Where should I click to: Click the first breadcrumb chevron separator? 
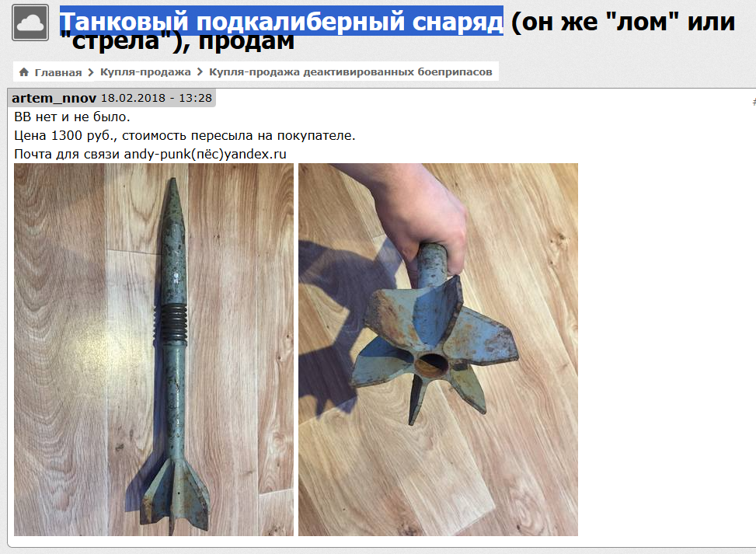(91, 72)
